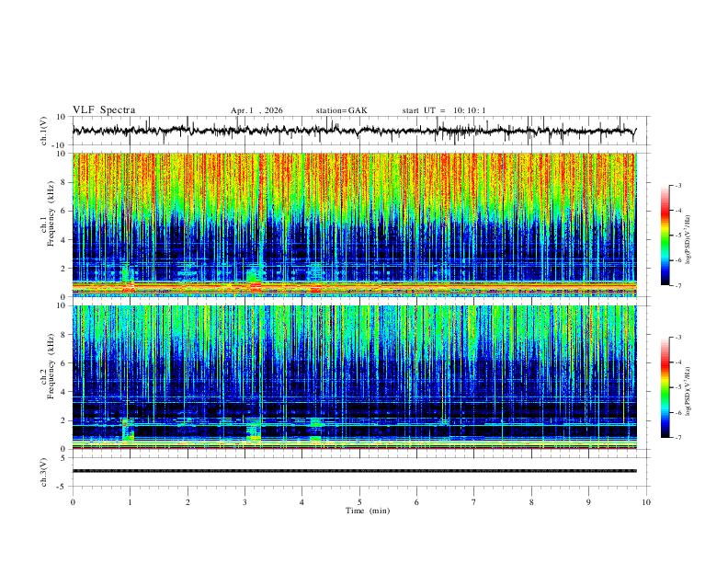728x563 pixels.
Task: Click the "start UT = 10:10:1" text
Action: [444, 110]
